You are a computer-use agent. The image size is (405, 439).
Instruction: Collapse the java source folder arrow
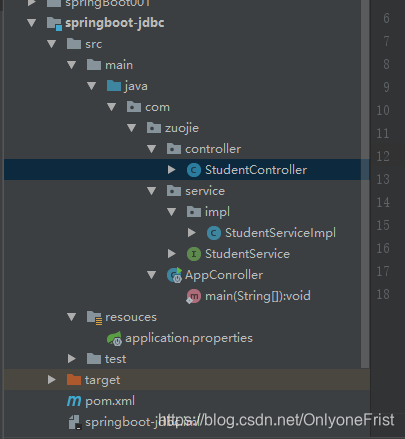coord(92,86)
